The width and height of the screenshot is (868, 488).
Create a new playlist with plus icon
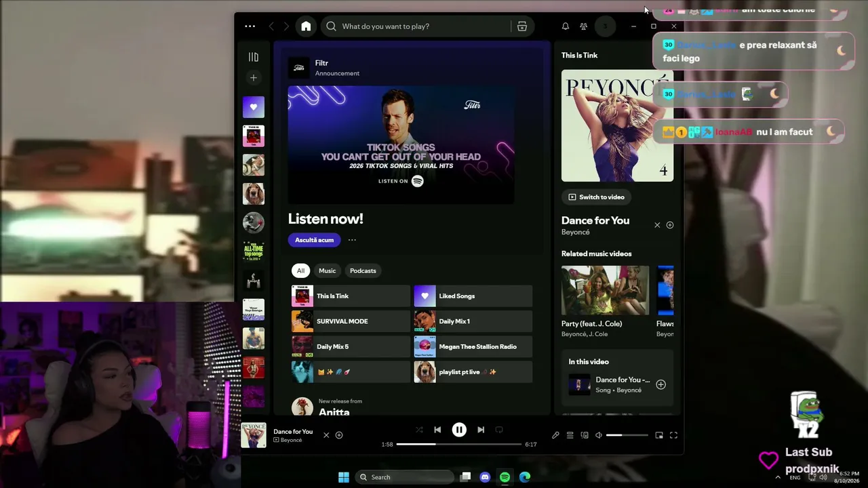(x=254, y=78)
